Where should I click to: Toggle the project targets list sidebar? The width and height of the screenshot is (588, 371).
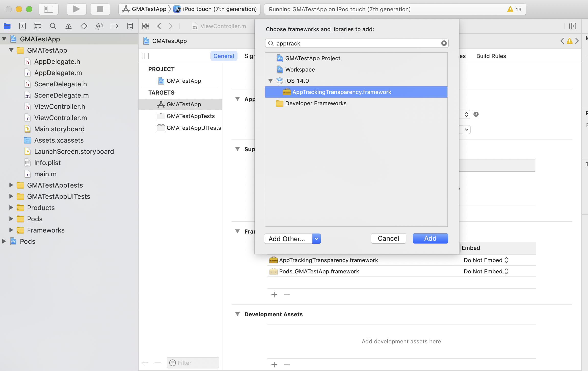(145, 56)
